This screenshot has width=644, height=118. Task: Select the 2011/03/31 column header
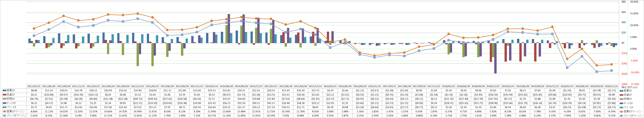[x=34, y=86]
